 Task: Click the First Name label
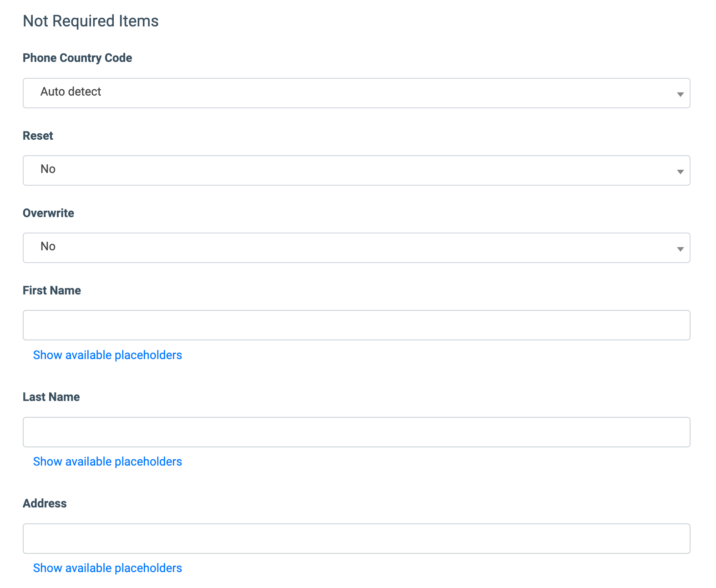[x=52, y=290]
